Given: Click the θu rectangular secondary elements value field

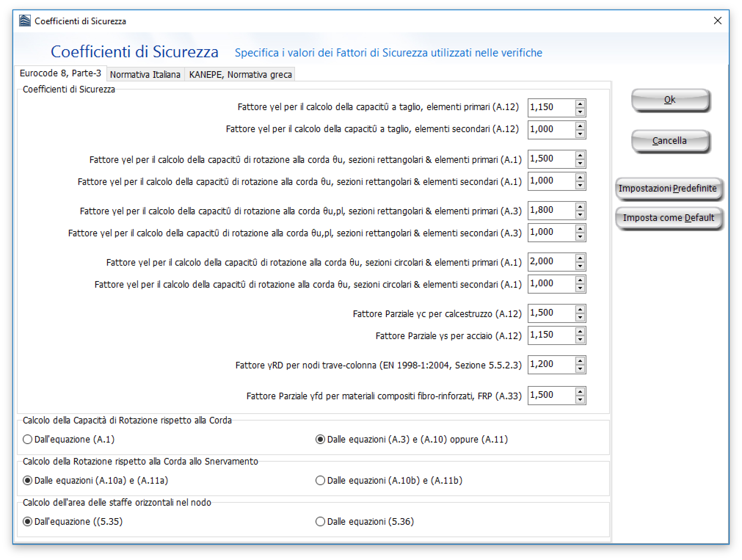Looking at the screenshot, I should [x=551, y=181].
